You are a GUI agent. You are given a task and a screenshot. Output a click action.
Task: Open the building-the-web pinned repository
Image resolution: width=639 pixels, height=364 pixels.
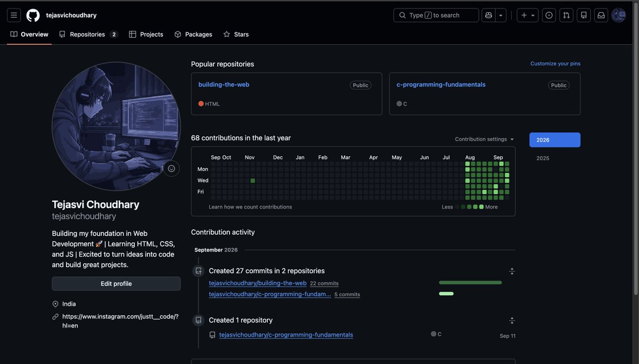coord(224,85)
